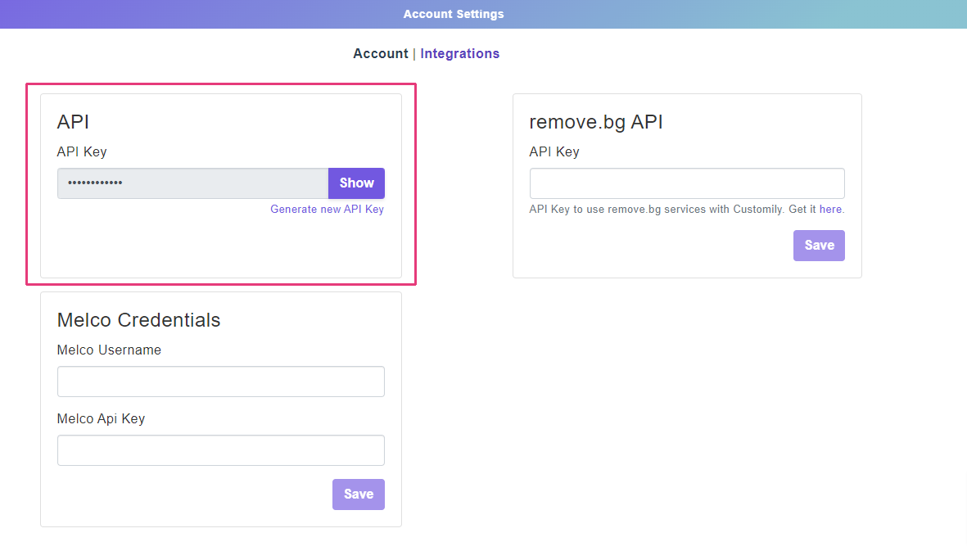Click the Generate new API Key link
Image resolution: width=967 pixels, height=560 pixels.
pos(327,210)
